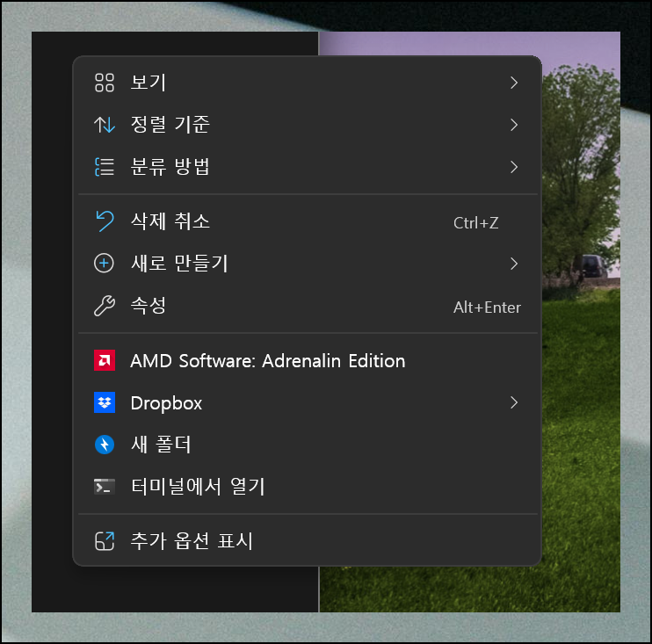Click the undo arrow icon for 삭제 취소
652x644 pixels.
(105, 221)
